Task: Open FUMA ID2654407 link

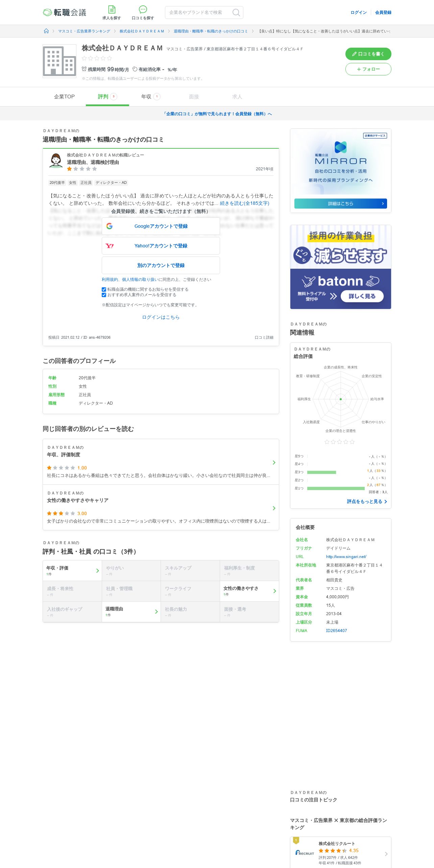Action: pyautogui.click(x=336, y=631)
